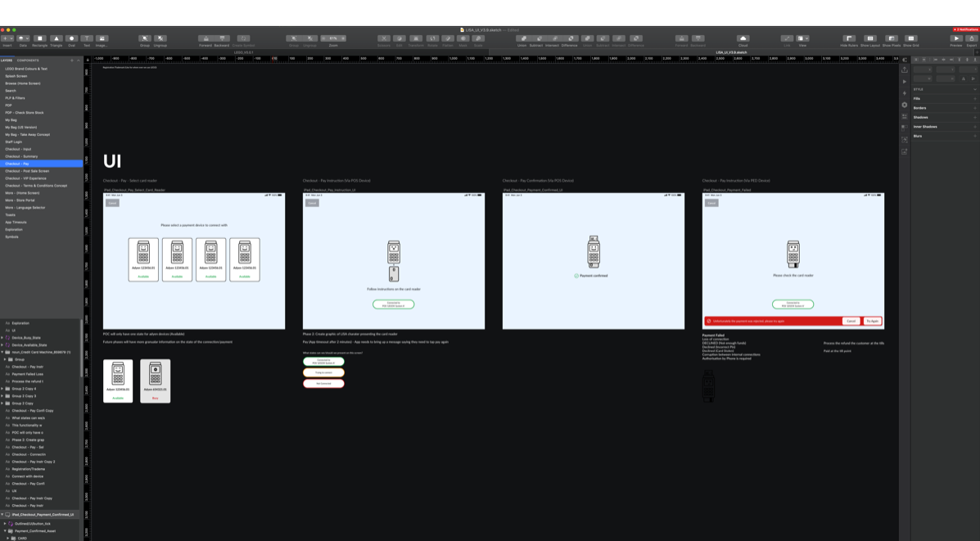980x541 pixels.
Task: Open the Cloud upload icon
Action: (743, 38)
